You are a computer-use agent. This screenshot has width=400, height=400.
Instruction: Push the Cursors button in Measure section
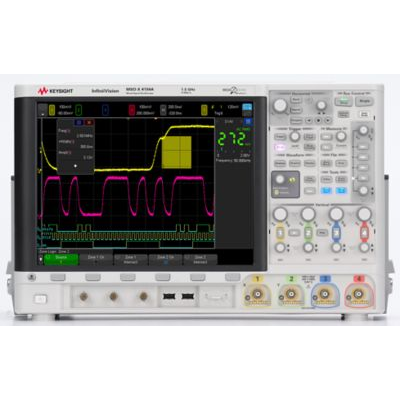click(326, 137)
